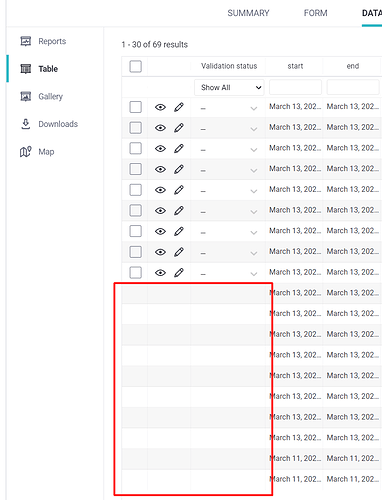Expand third row's validation status dropdown
Screen dimensions: 382x500
click(254, 150)
